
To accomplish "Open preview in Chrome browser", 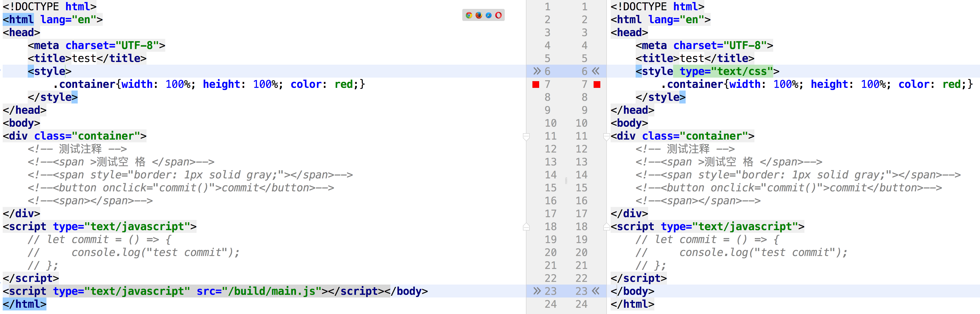I will click(x=469, y=15).
